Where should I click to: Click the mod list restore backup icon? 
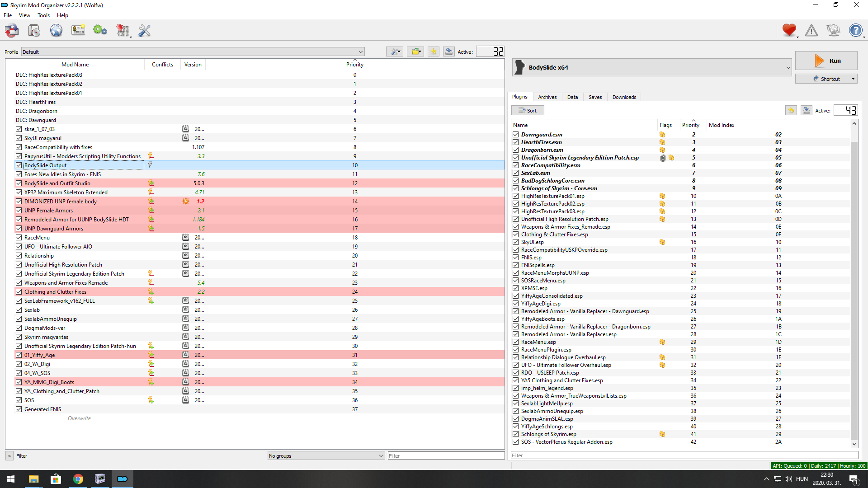point(433,52)
